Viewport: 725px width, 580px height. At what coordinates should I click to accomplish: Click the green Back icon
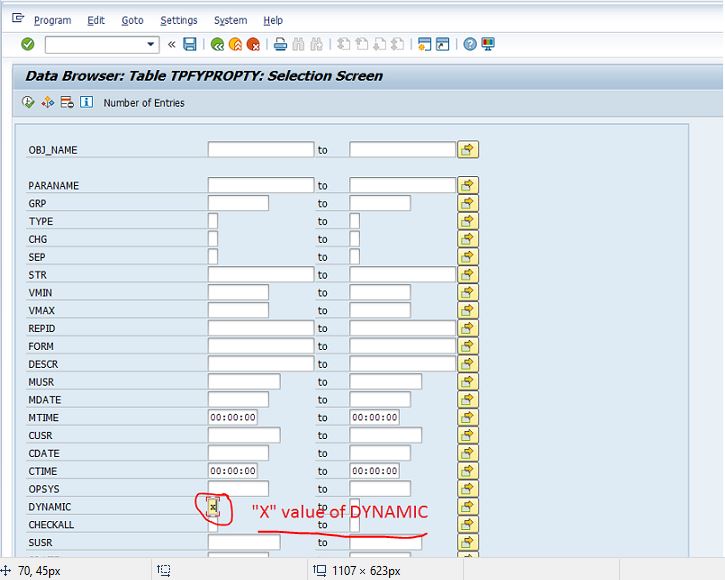pos(217,44)
